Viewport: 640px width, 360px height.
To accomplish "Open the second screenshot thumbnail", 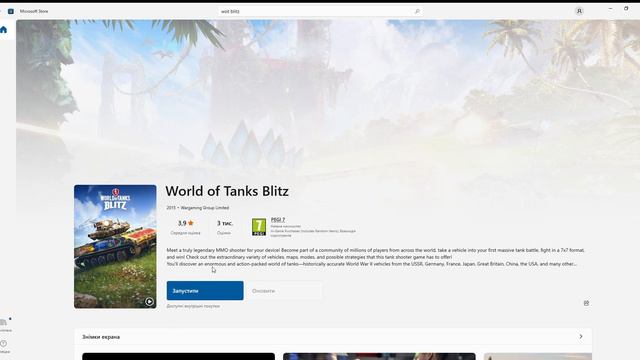I will pos(379,356).
